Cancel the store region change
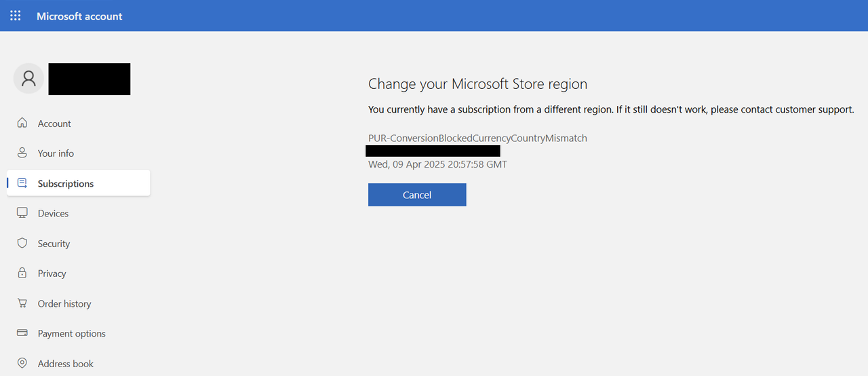The width and height of the screenshot is (868, 376). pos(417,195)
